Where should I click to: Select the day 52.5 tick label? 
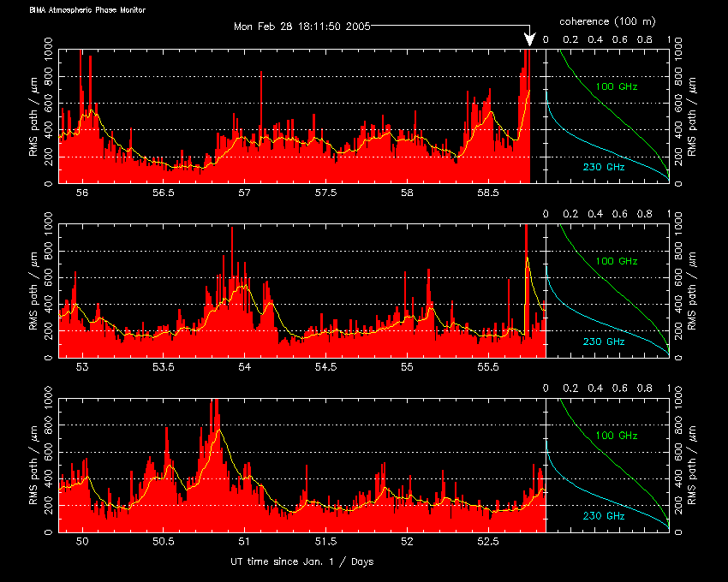coord(487,542)
